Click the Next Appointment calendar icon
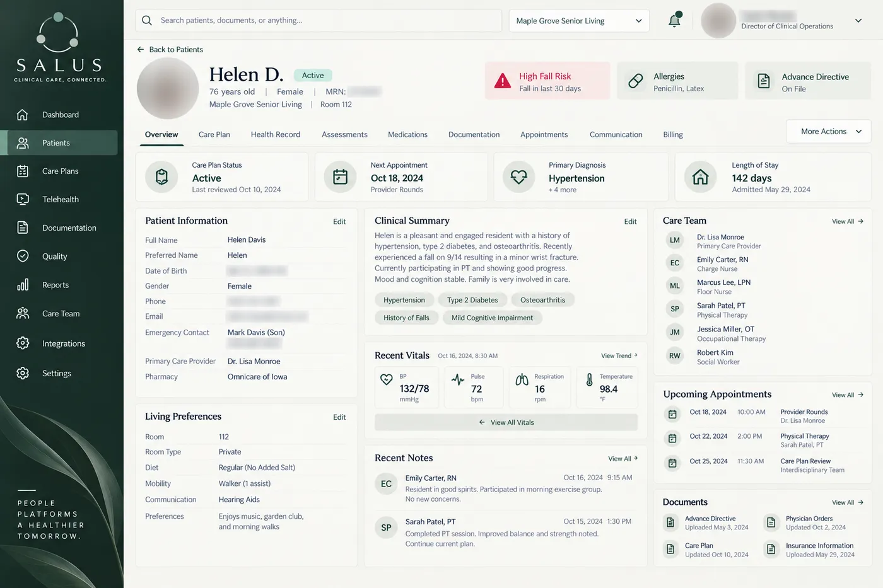The image size is (883, 588). pyautogui.click(x=340, y=177)
